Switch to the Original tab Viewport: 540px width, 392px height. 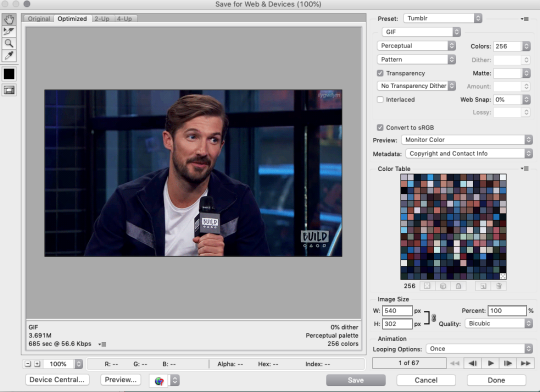pyautogui.click(x=39, y=19)
